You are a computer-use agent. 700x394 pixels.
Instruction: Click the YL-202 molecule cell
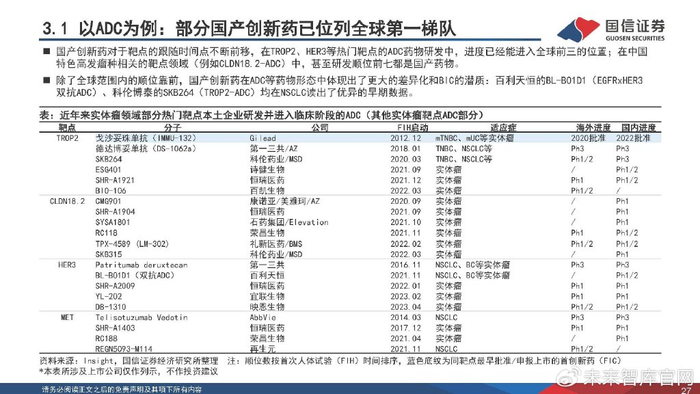coord(108,296)
